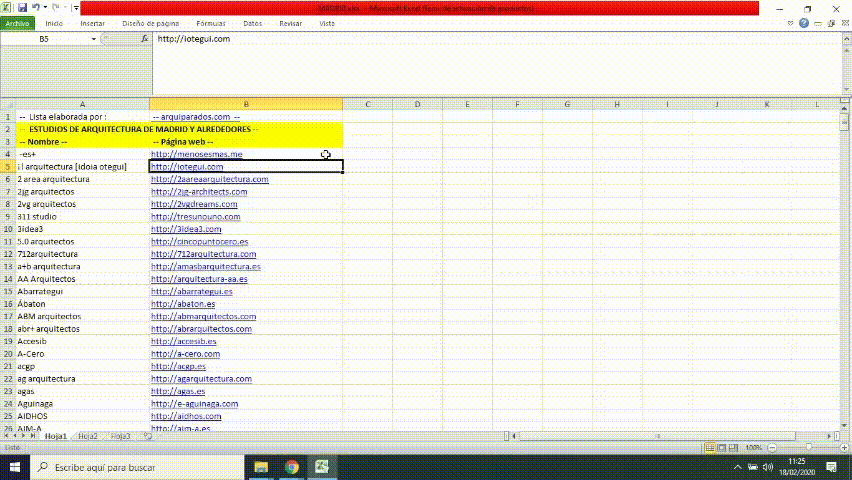Open the http://2jg-architects.com link
This screenshot has width=852, height=480.
pos(199,192)
